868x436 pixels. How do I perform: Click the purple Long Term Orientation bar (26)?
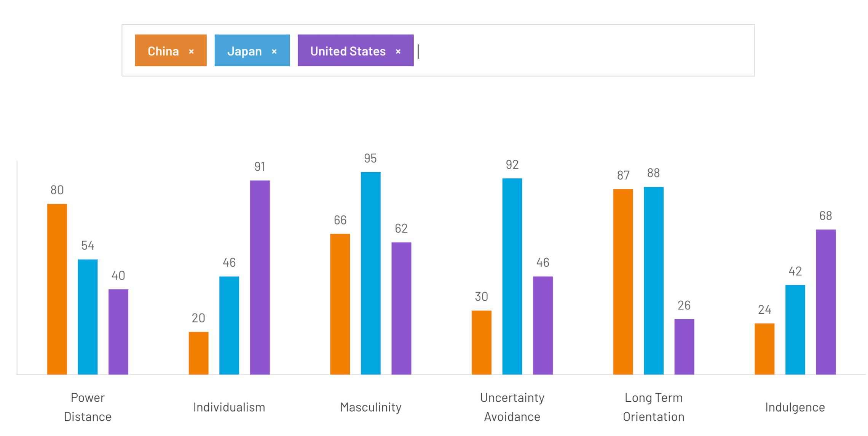pos(684,346)
